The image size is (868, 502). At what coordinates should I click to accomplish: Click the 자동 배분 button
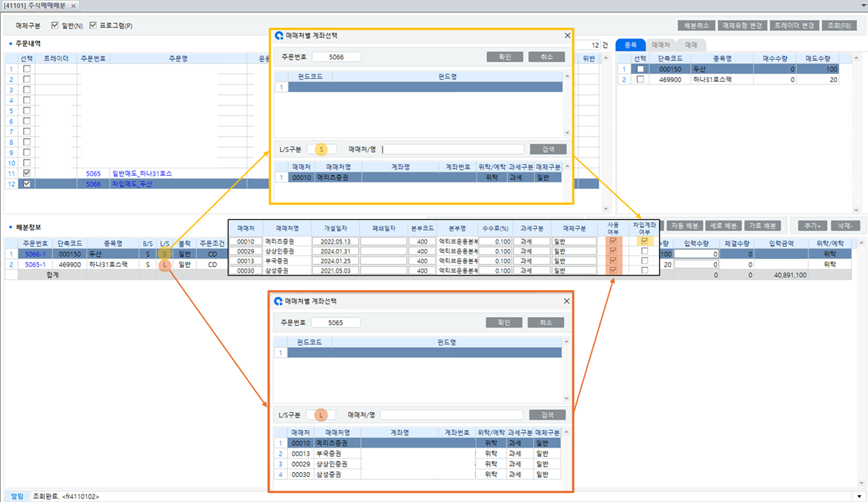684,226
